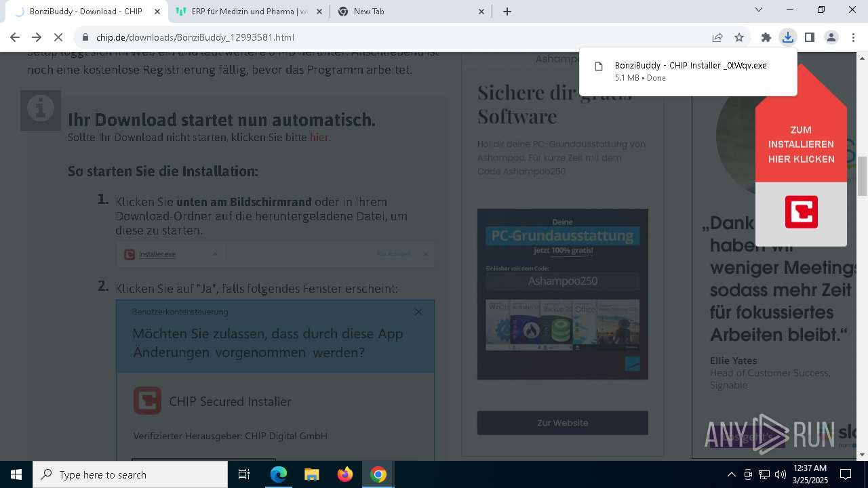Share this page icon in address bar
Screen dimensions: 868x488
[717, 37]
